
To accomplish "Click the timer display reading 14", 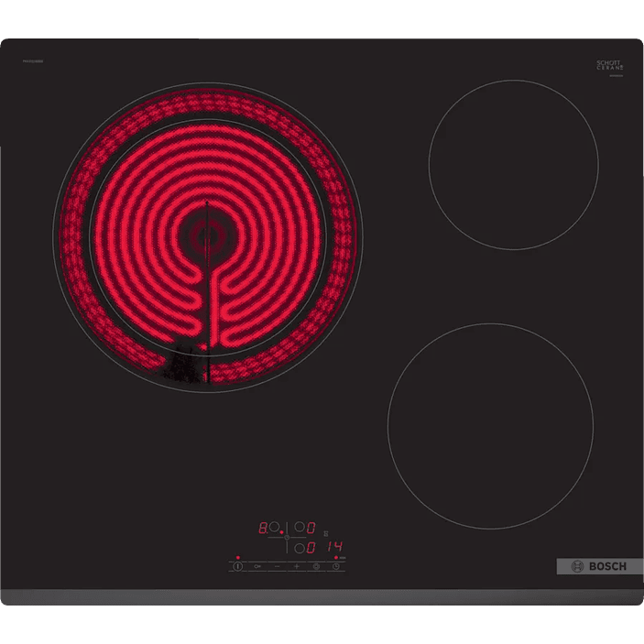I will pyautogui.click(x=335, y=548).
